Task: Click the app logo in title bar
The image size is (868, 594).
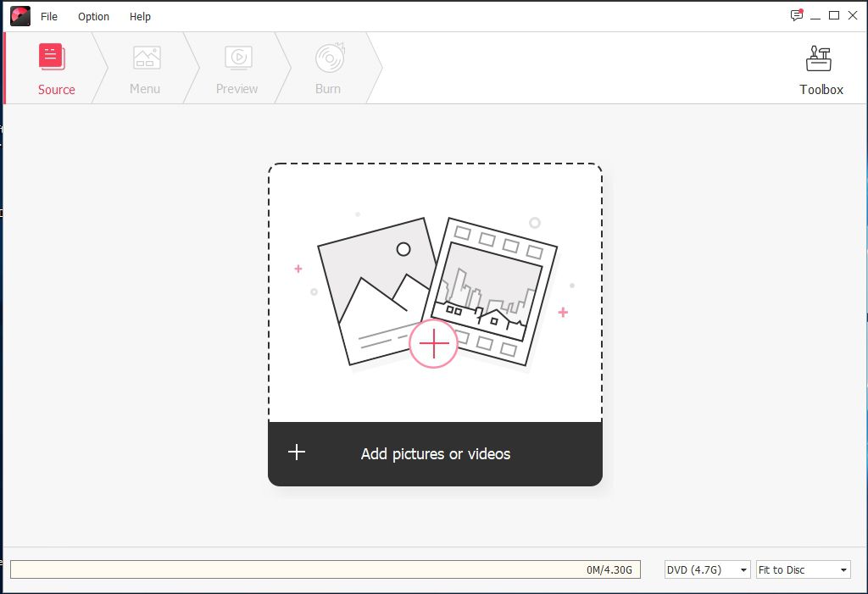Action: coord(19,16)
